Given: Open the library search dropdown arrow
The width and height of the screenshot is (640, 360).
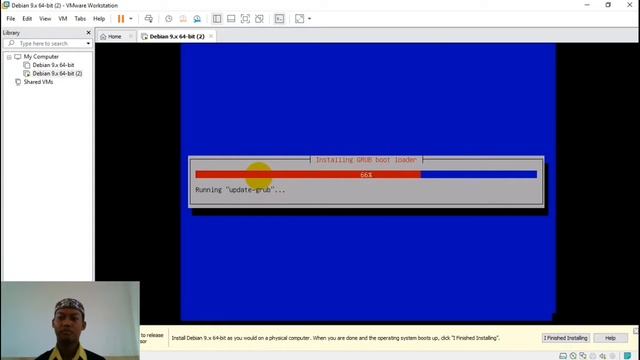Looking at the screenshot, I should 88,43.
